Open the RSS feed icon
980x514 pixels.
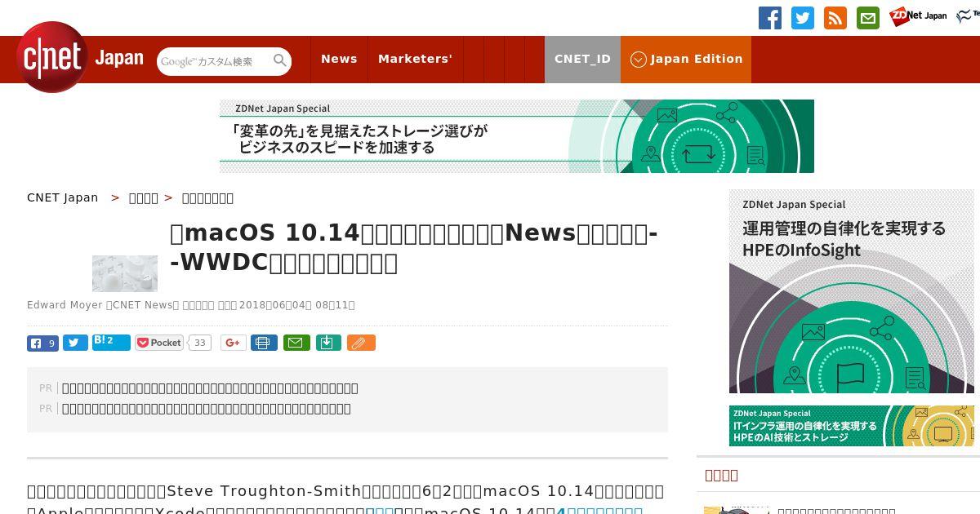tap(835, 18)
